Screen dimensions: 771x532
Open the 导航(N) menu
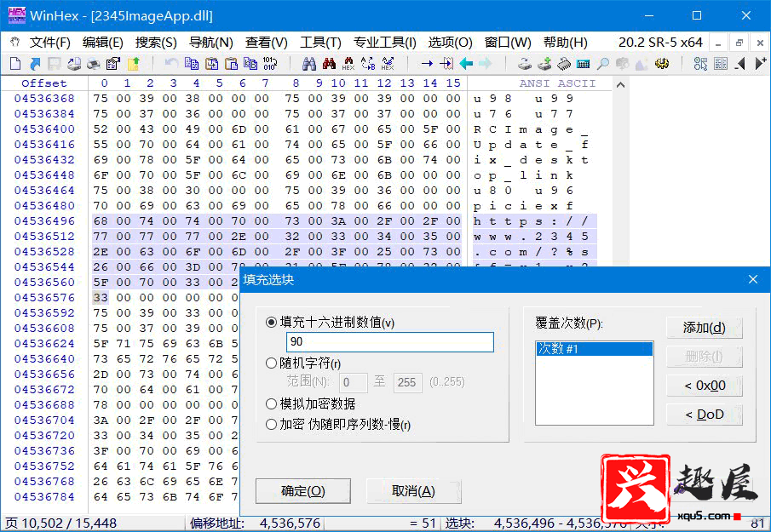[211, 43]
